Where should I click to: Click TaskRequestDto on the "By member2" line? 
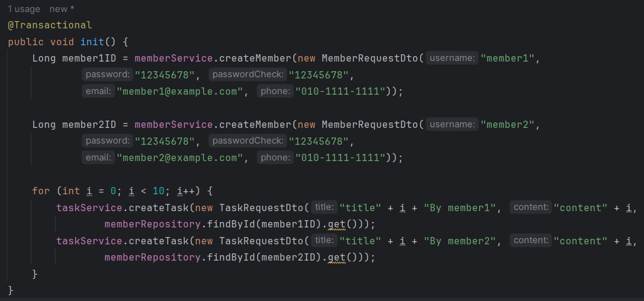point(261,241)
